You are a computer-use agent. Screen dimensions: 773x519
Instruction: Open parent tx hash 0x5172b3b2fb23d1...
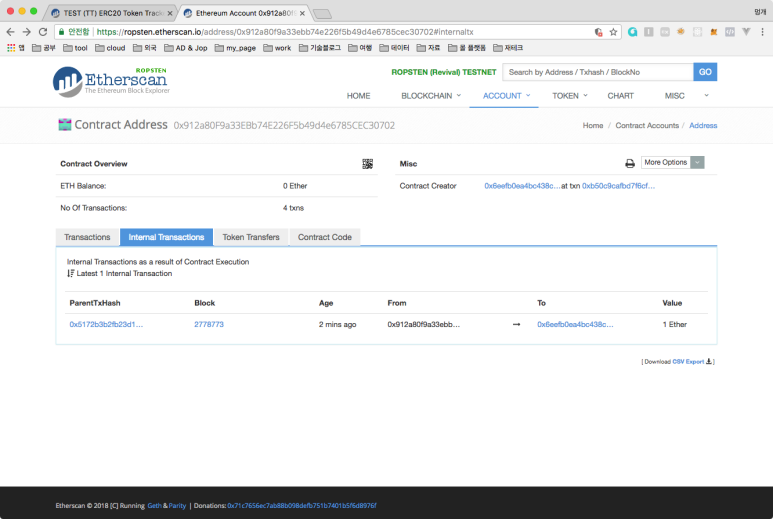click(x=106, y=324)
